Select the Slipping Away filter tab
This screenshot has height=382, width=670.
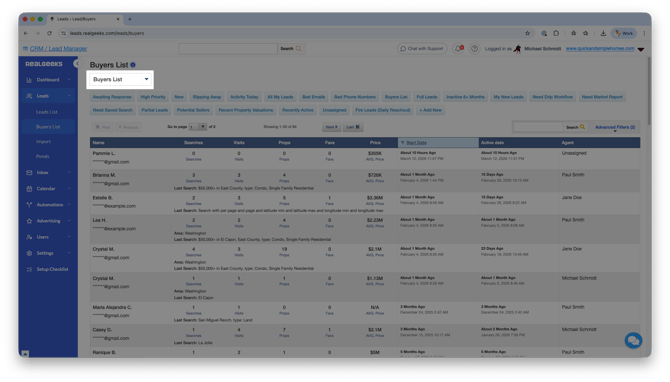click(207, 97)
